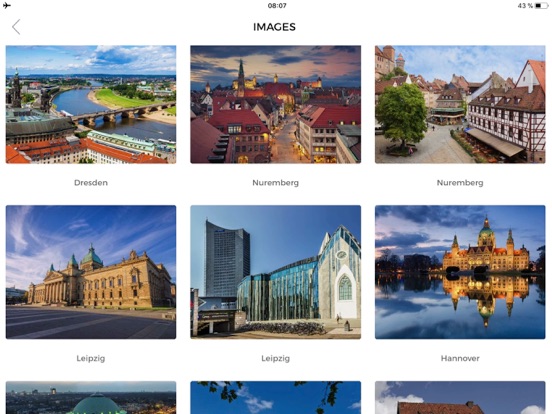Select the Hannover caption label
The width and height of the screenshot is (552, 414).
(460, 358)
